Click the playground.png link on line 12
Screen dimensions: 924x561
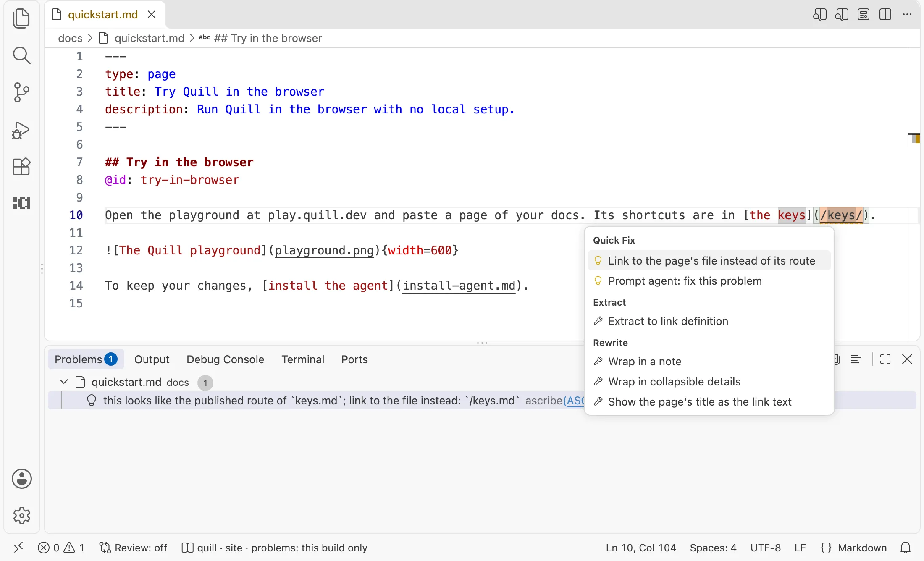click(324, 250)
